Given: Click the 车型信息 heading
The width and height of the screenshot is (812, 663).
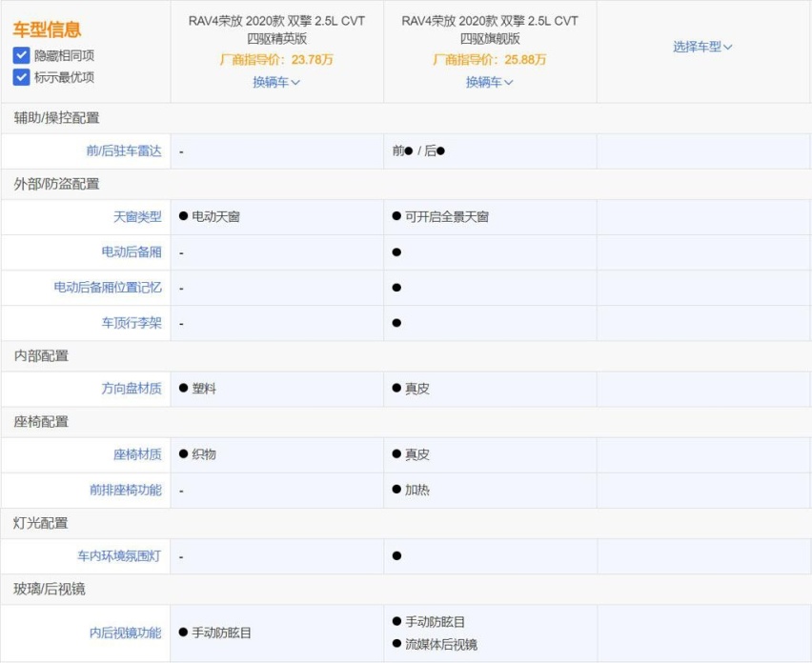Looking at the screenshot, I should coord(47,30).
